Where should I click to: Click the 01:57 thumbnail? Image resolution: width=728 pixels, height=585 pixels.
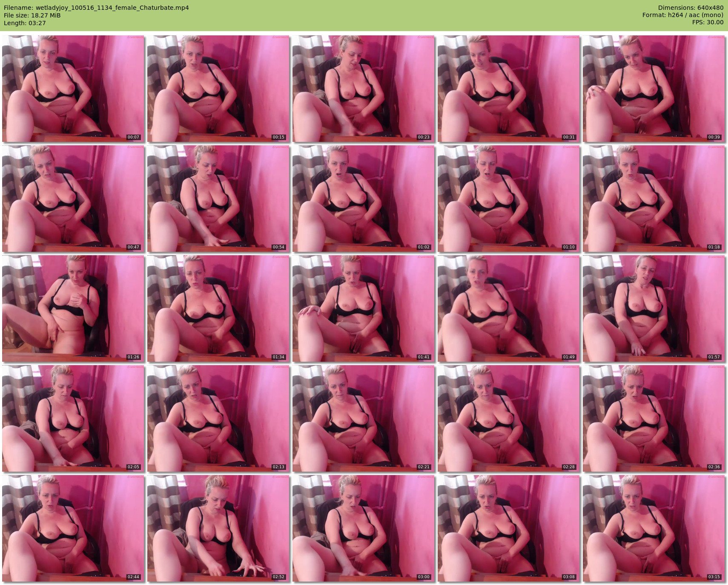[x=654, y=308]
